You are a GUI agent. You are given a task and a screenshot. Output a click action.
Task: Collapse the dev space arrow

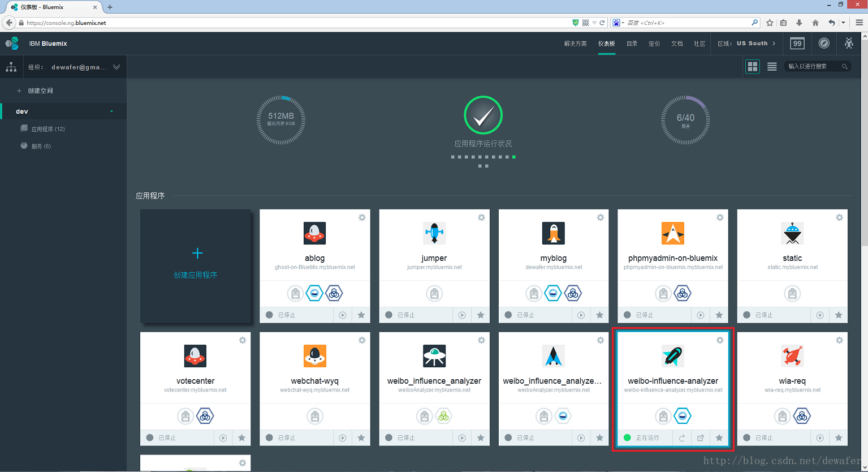[111, 111]
